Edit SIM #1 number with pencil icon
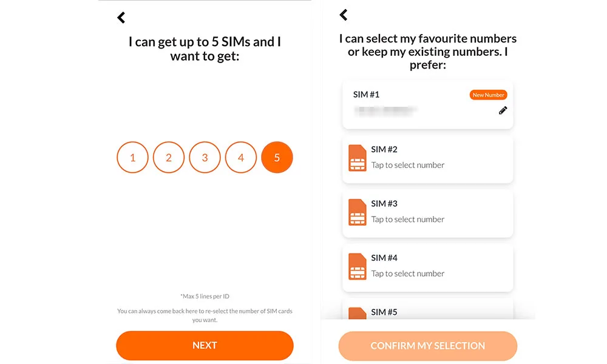Screen dimensions: 607x364 (x=503, y=110)
